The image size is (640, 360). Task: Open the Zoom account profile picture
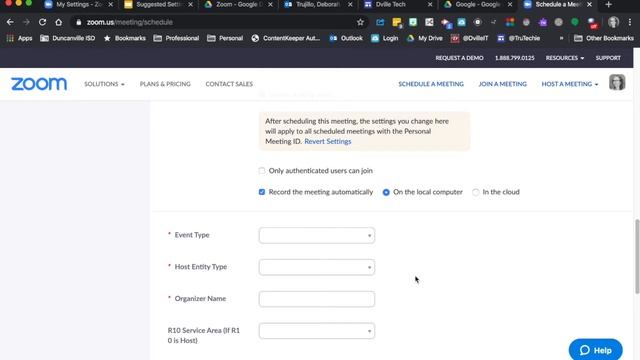tap(617, 82)
